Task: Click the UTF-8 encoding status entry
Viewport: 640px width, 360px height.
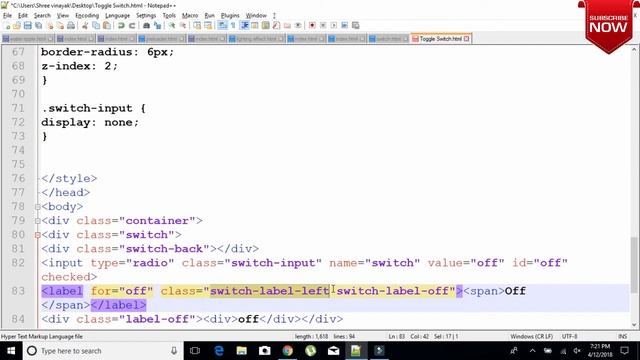Action: click(x=569, y=336)
